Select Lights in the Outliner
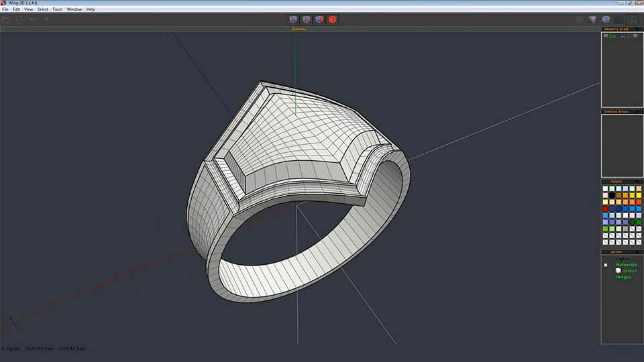The width and height of the screenshot is (644, 362). coord(623,259)
